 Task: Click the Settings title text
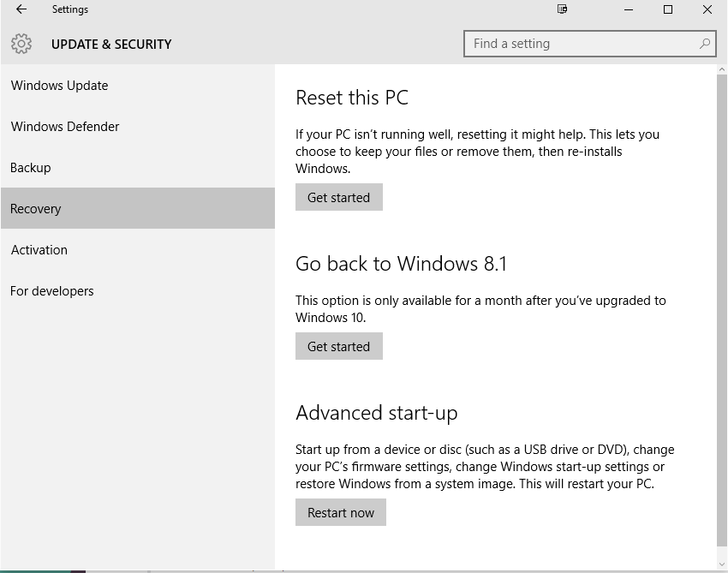coord(70,9)
